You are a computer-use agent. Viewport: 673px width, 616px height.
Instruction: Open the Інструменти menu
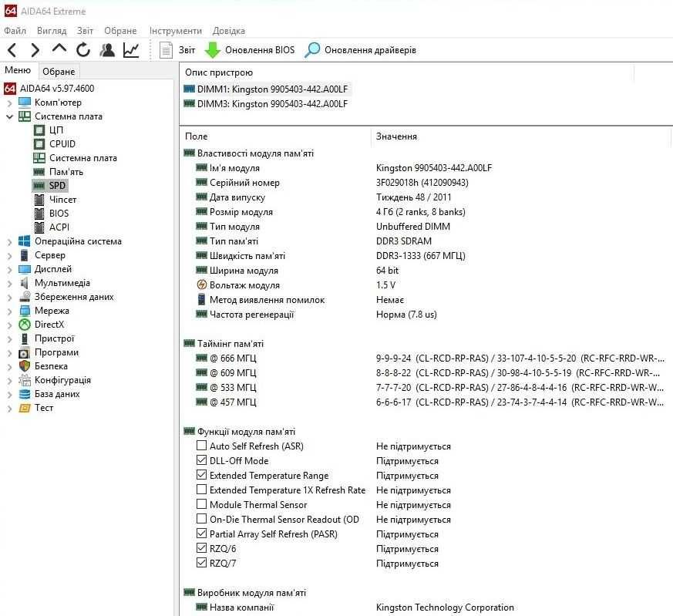[176, 31]
